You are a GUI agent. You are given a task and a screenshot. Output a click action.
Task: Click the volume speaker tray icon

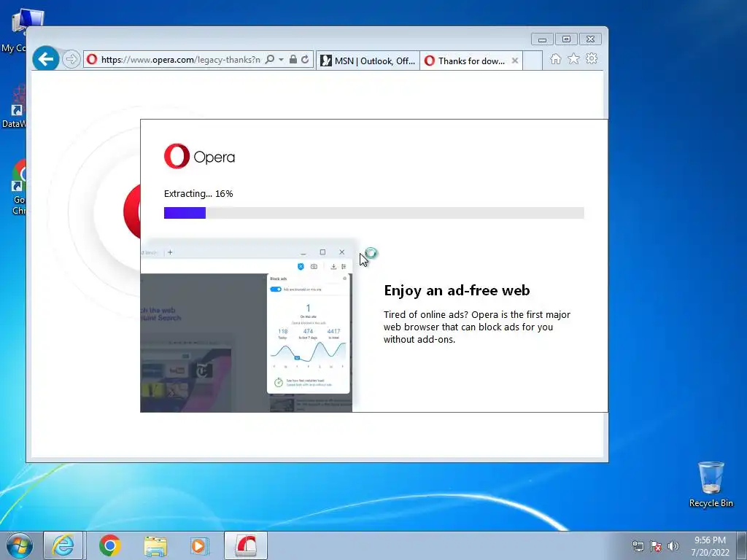click(673, 546)
